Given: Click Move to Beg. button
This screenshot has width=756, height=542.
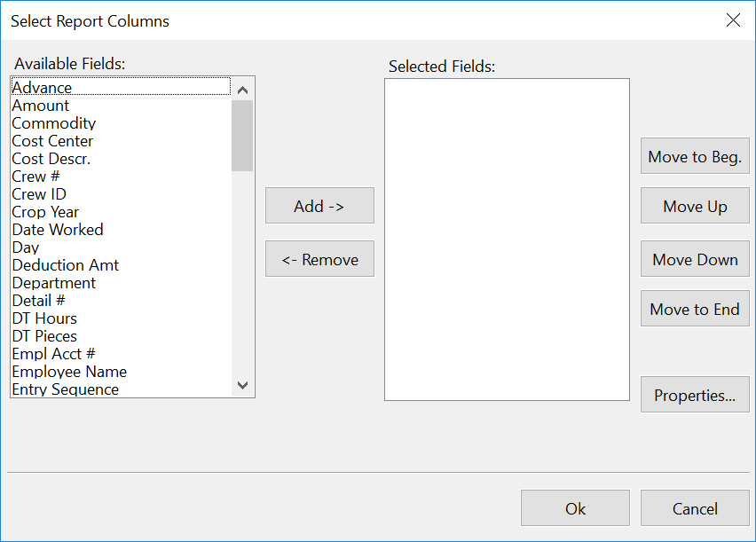Looking at the screenshot, I should (x=695, y=157).
